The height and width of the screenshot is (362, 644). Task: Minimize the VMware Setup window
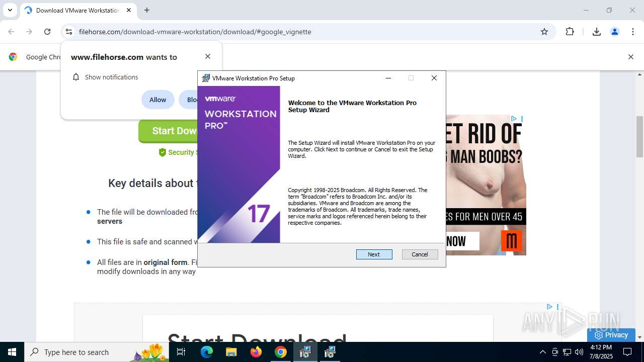coord(388,78)
